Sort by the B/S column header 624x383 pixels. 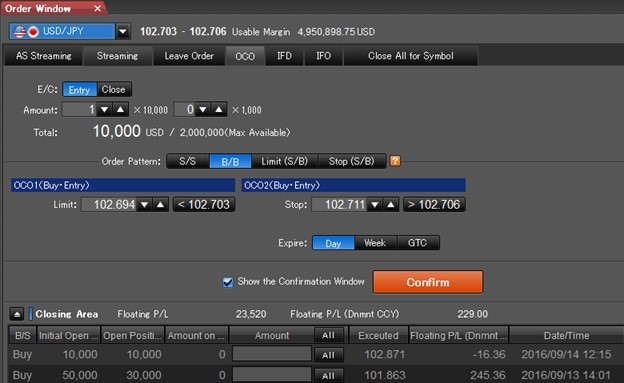pyautogui.click(x=22, y=335)
